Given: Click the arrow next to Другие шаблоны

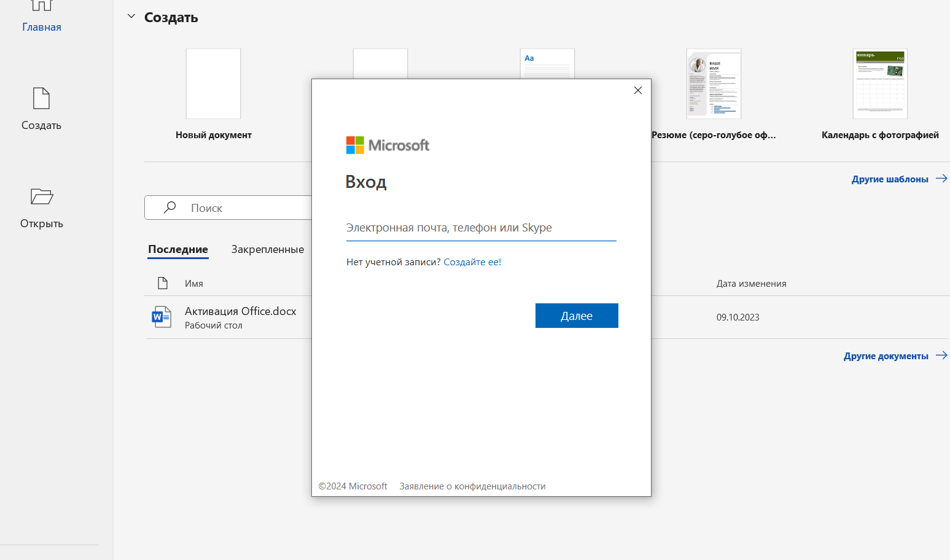Looking at the screenshot, I should [x=941, y=179].
